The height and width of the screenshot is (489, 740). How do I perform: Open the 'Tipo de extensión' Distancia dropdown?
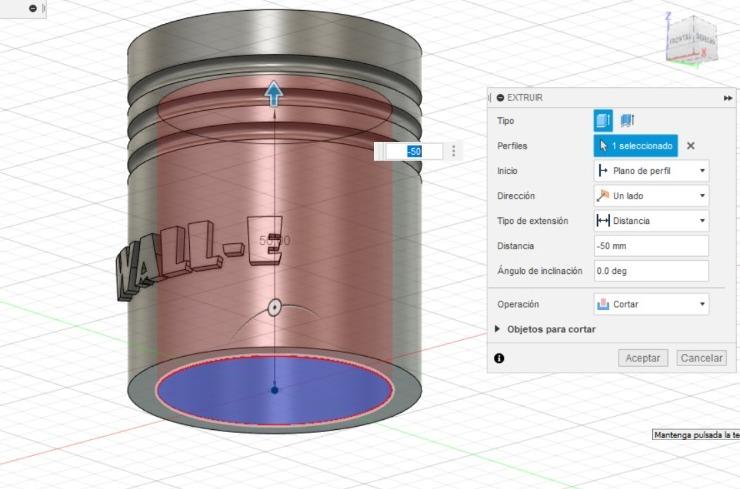tap(651, 221)
